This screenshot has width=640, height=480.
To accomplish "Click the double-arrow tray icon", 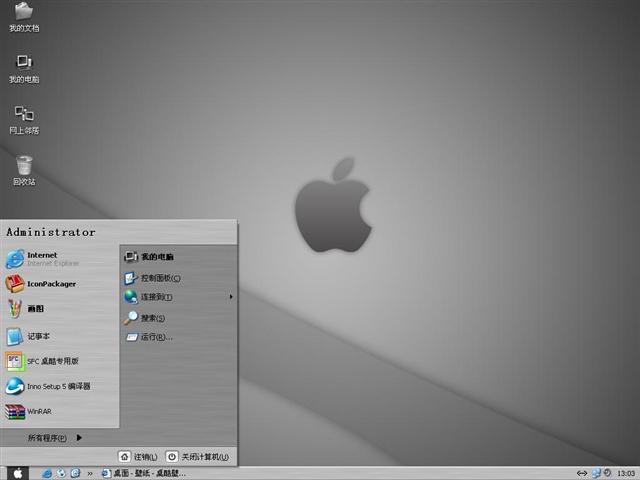I will coord(582,473).
